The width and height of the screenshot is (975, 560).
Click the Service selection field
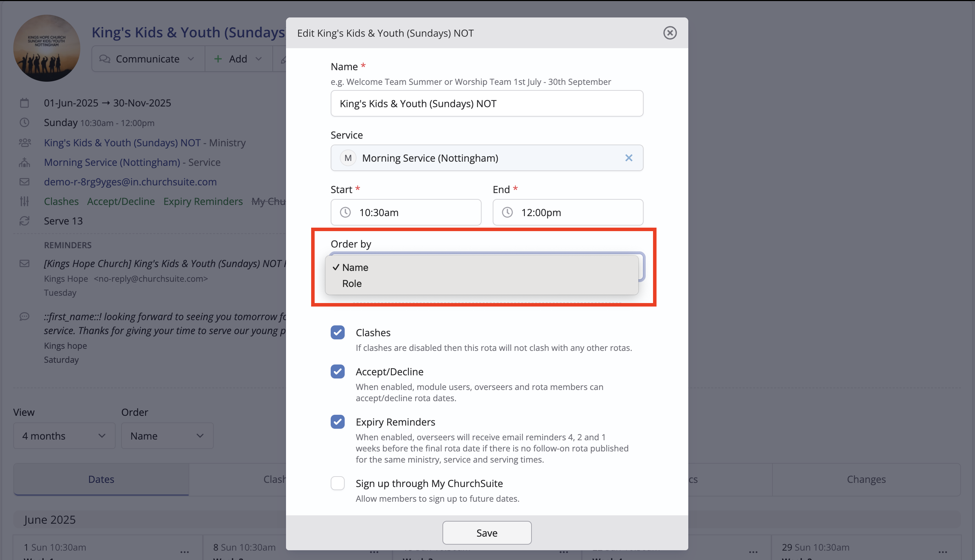point(486,158)
